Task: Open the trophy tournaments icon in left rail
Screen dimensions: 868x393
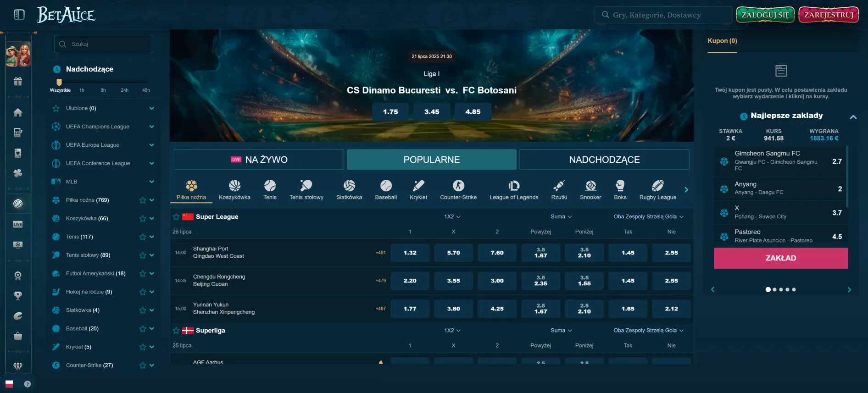Action: coord(18,296)
